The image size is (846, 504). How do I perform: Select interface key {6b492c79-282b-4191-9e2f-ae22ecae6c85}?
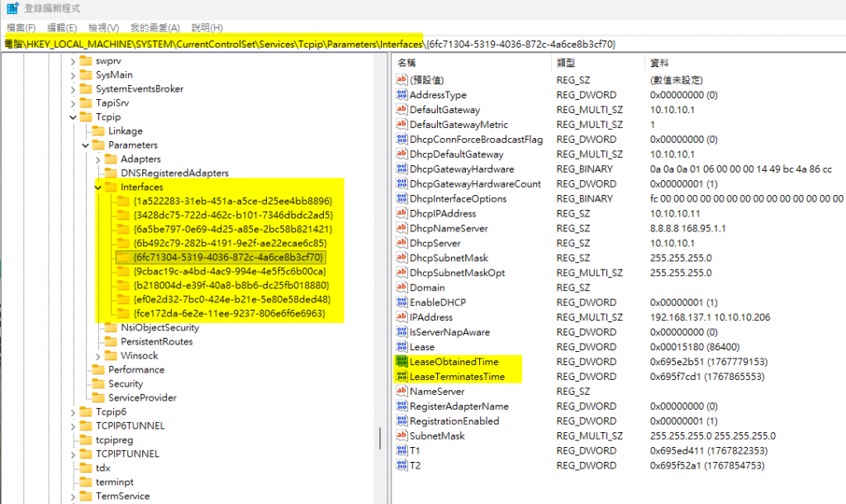click(x=231, y=244)
